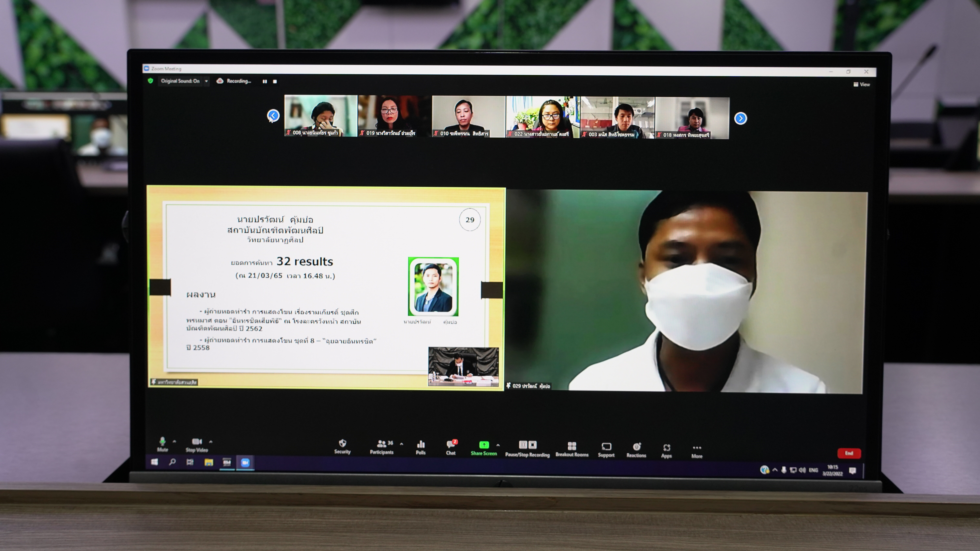This screenshot has width=980, height=551.
Task: Open the View layout menu
Action: [862, 84]
